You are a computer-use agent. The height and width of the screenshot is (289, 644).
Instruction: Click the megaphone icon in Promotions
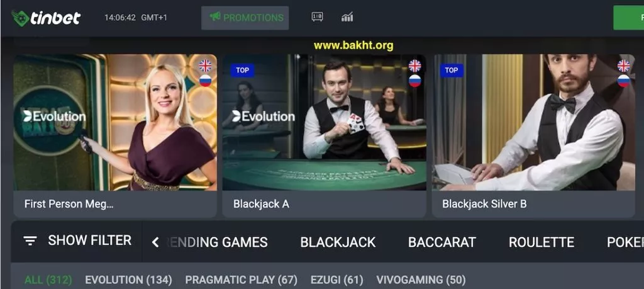[215, 17]
